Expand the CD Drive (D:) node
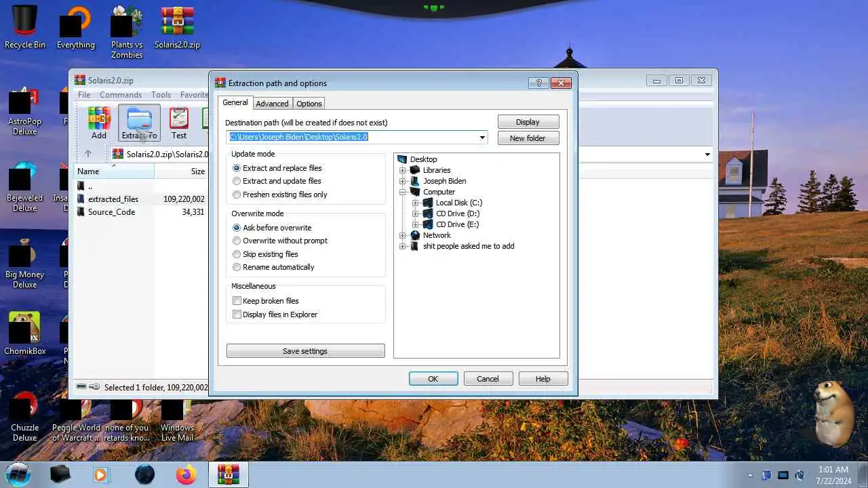Viewport: 868px width, 488px height. (415, 213)
